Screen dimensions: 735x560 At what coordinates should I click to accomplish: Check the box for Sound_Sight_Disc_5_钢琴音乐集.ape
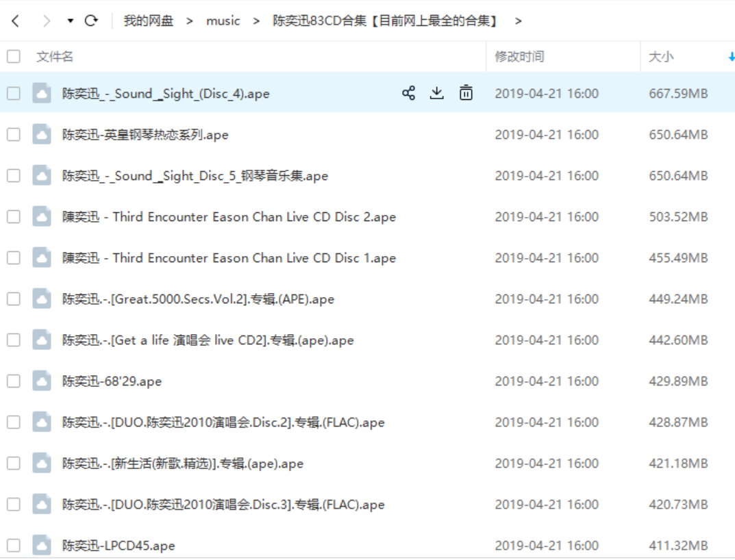(14, 175)
